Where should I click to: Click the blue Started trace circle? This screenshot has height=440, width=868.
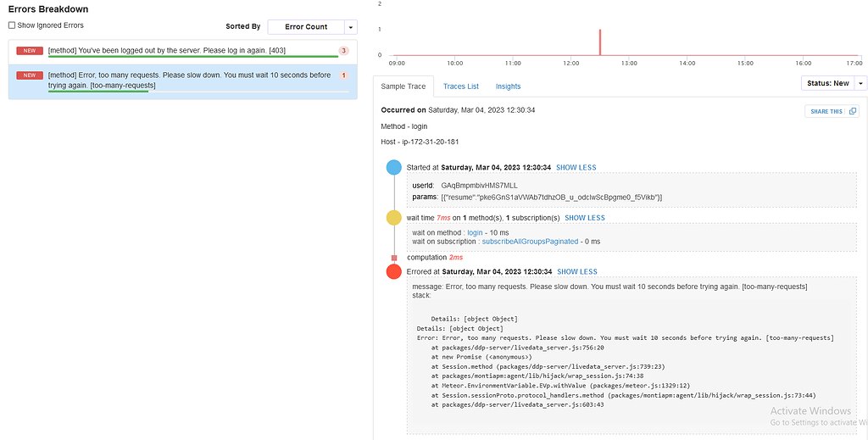(393, 167)
